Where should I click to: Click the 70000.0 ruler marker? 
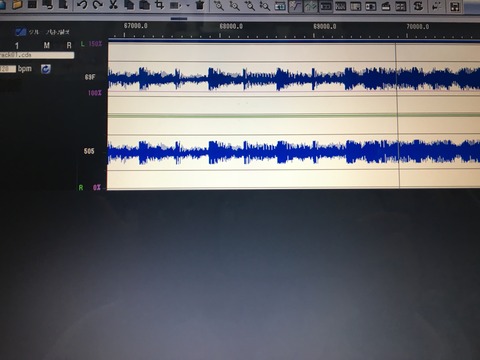[x=418, y=27]
